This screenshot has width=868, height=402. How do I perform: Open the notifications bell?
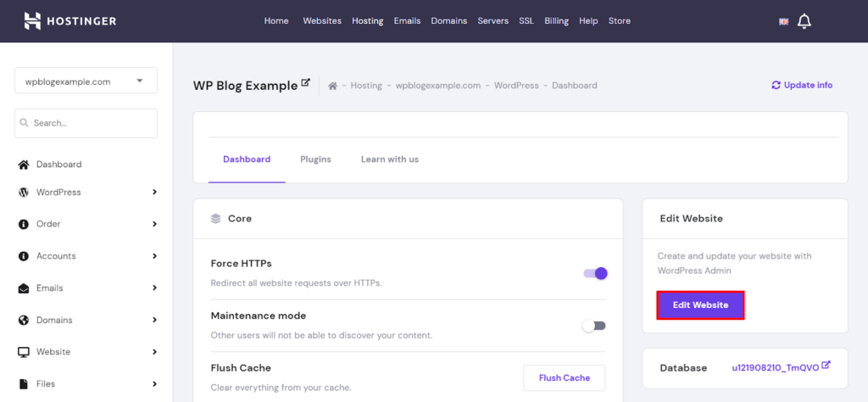[x=804, y=21]
